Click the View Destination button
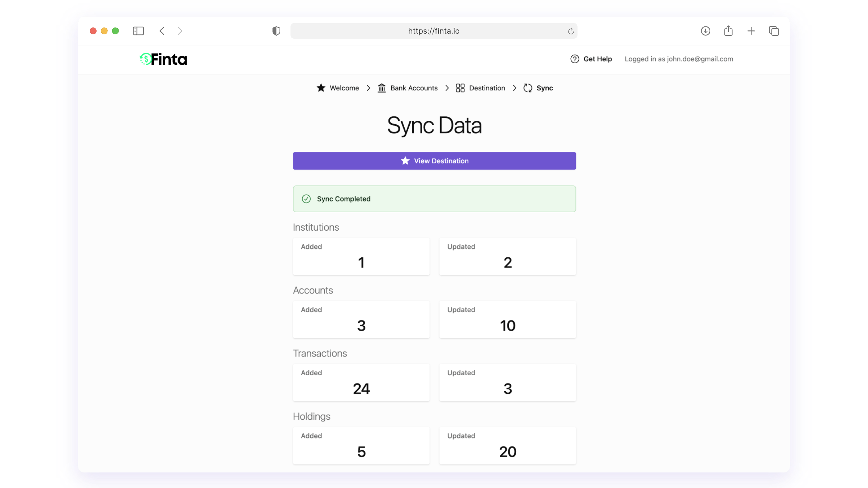This screenshot has width=868, height=488. point(434,161)
